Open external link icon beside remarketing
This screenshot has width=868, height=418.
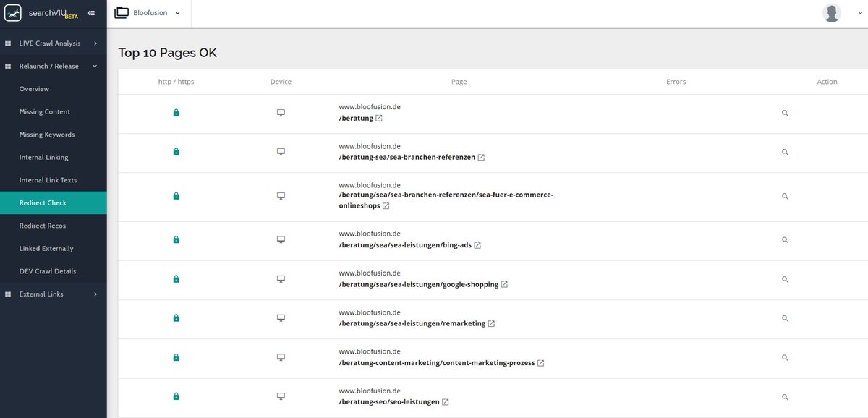[491, 323]
